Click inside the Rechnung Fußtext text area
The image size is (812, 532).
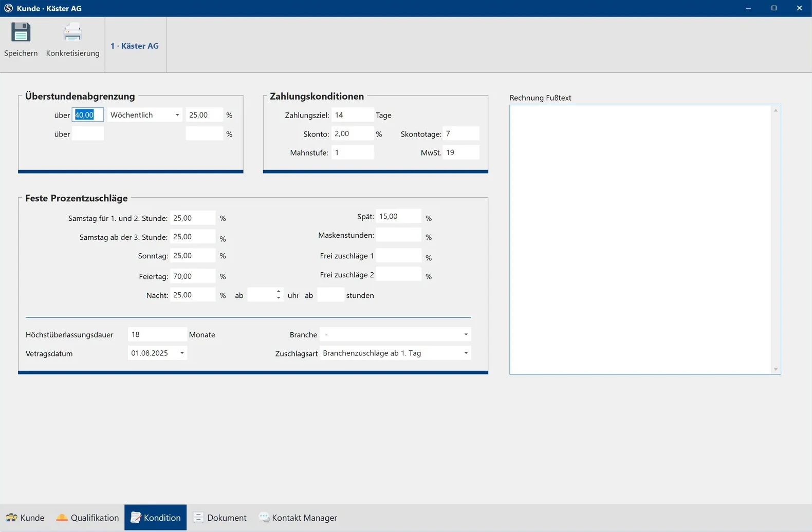640,240
